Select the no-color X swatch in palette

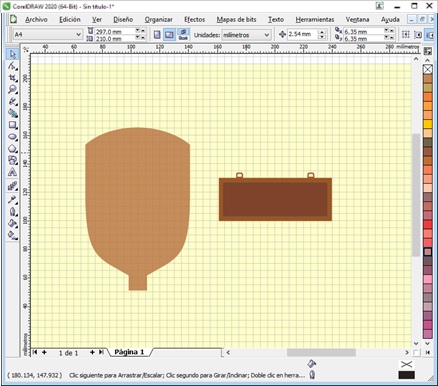(x=428, y=69)
